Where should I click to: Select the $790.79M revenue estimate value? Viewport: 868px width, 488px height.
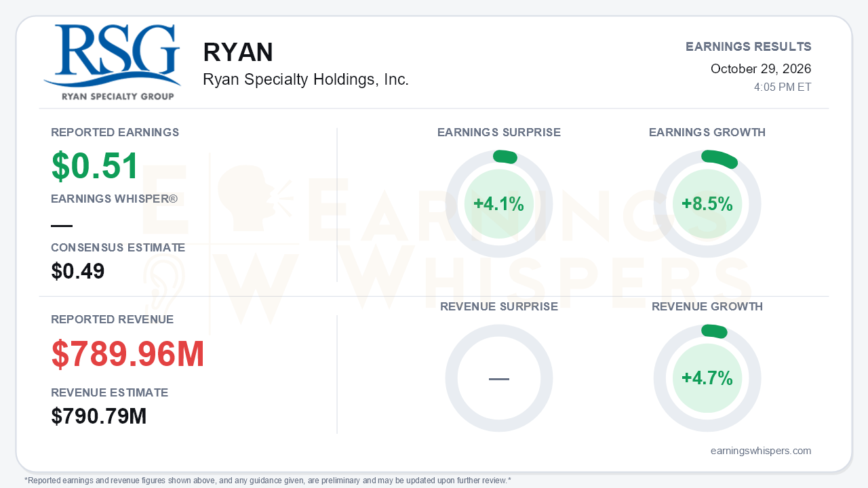[99, 416]
